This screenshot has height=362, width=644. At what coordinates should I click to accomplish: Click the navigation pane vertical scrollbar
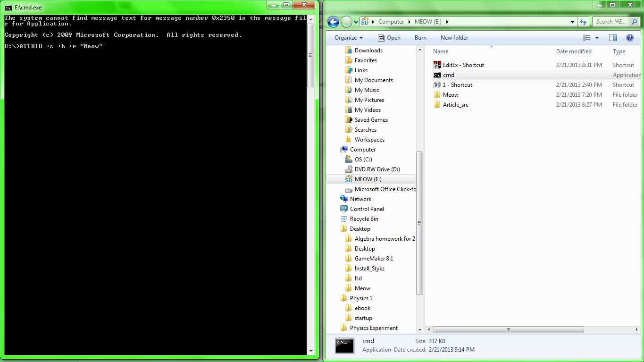tap(420, 223)
